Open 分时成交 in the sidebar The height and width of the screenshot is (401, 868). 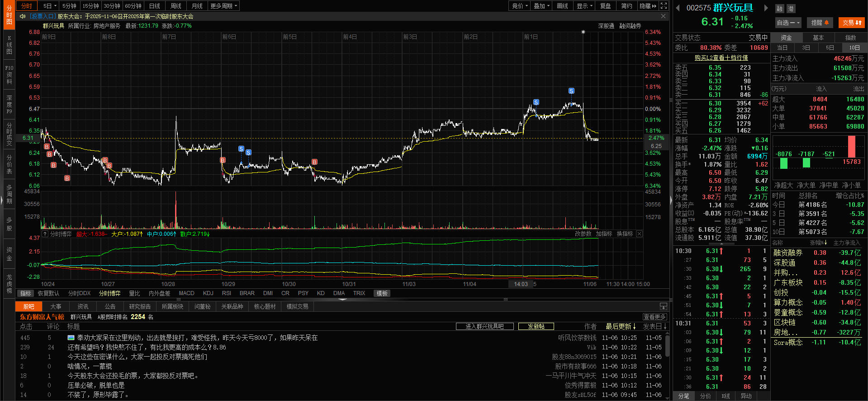[x=9, y=134]
